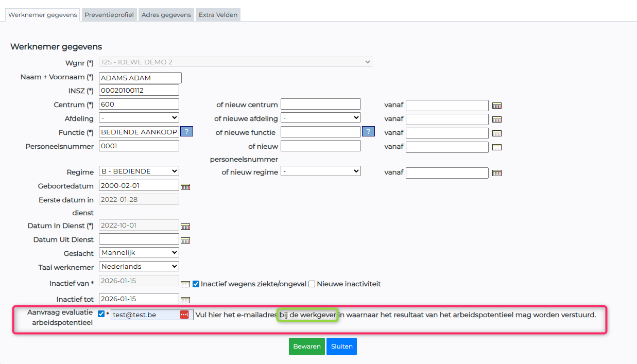This screenshot has width=637, height=364.
Task: Open the Adres gegevens tab
Action: coord(166,15)
